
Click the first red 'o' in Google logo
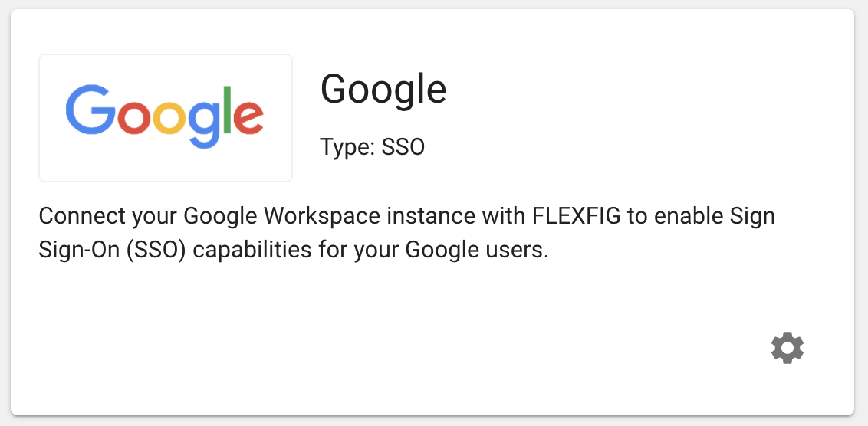(x=134, y=119)
